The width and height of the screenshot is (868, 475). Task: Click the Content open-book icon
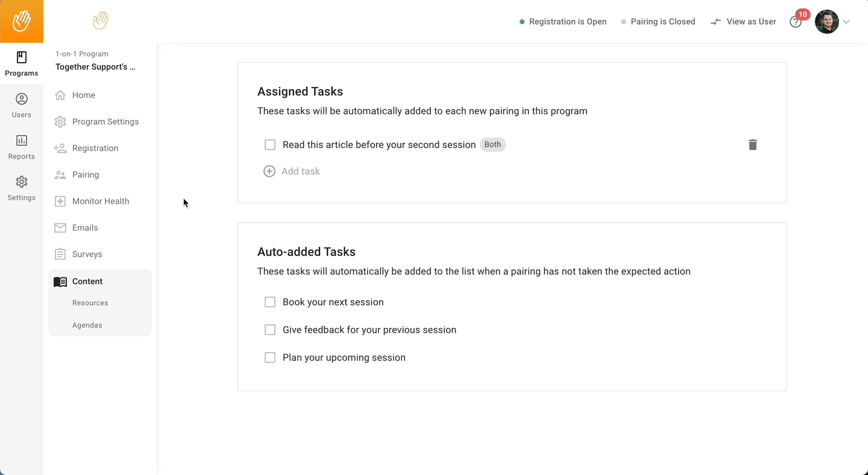coord(60,282)
